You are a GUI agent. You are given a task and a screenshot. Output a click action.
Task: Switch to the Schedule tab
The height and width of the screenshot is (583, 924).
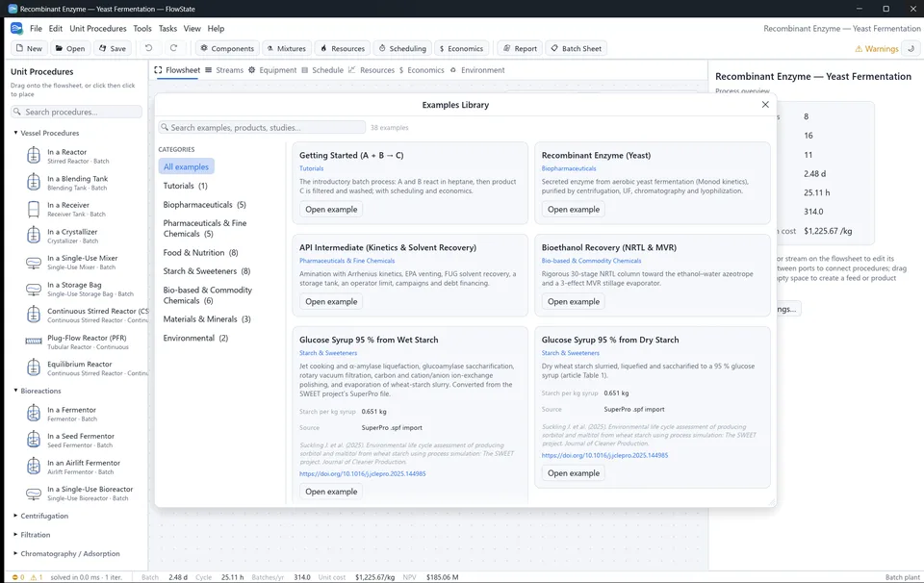click(322, 70)
